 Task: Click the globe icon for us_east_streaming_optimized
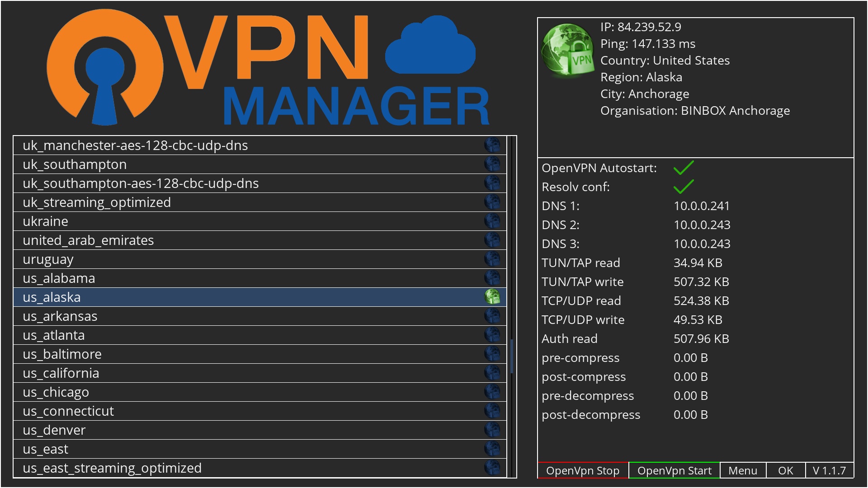(x=492, y=468)
